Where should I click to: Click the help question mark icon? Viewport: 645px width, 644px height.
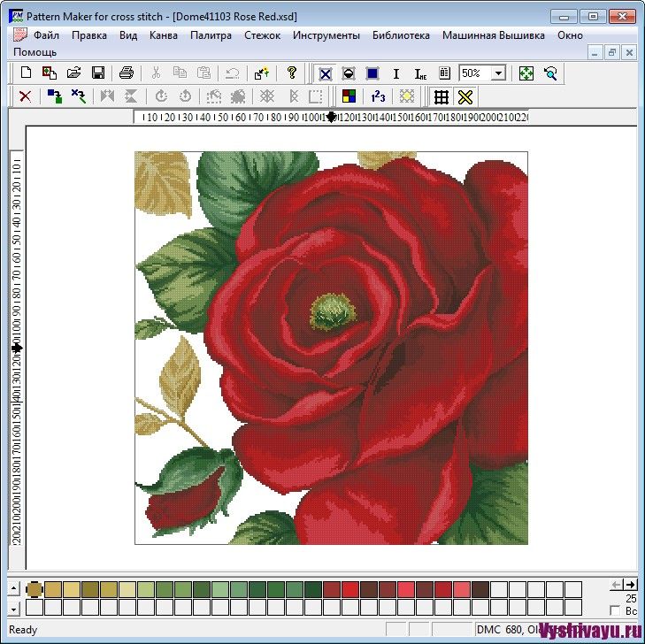click(x=292, y=73)
